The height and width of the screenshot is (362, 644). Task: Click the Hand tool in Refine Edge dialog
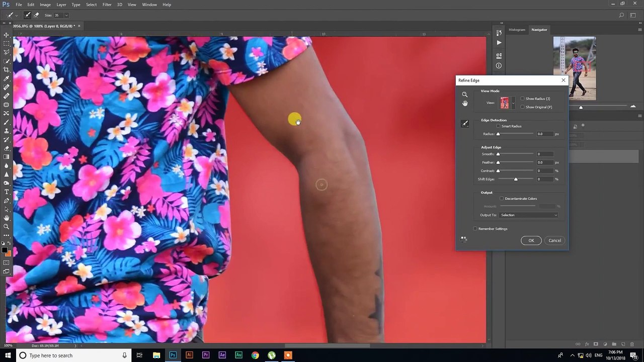click(465, 104)
